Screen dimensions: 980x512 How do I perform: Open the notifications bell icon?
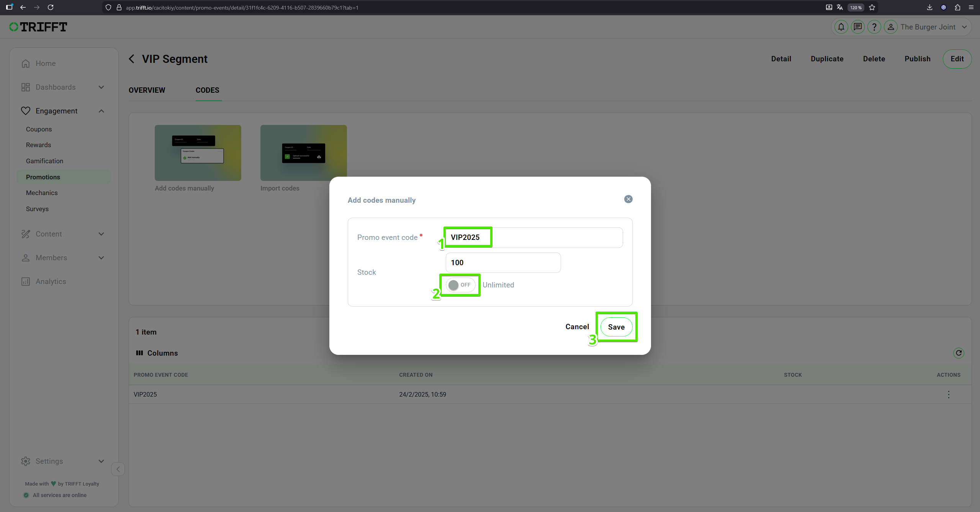pos(841,27)
